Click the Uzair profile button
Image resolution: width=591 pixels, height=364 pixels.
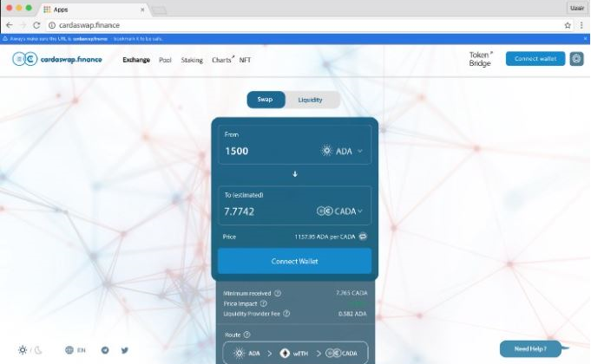[x=576, y=8]
